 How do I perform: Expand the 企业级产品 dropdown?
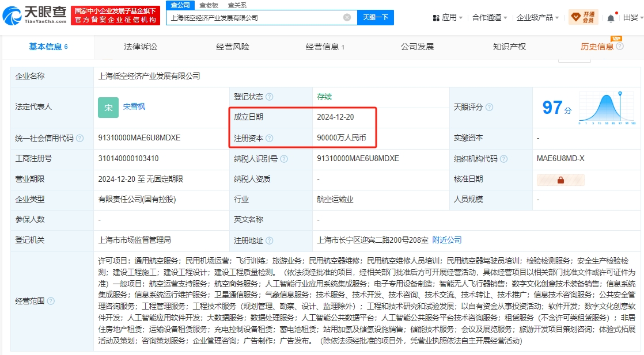coord(537,18)
